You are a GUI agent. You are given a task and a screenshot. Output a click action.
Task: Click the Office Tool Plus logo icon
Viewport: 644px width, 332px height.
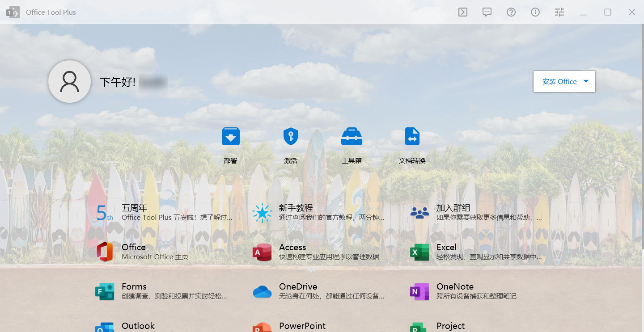pos(13,12)
